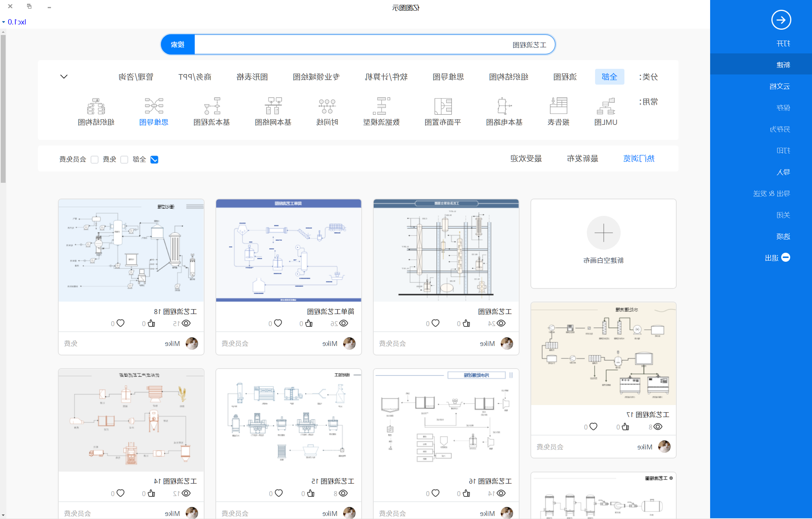This screenshot has height=519, width=812.
Task: Toggle heart favorite on 工艺流程图 18 card
Action: tap(120, 323)
